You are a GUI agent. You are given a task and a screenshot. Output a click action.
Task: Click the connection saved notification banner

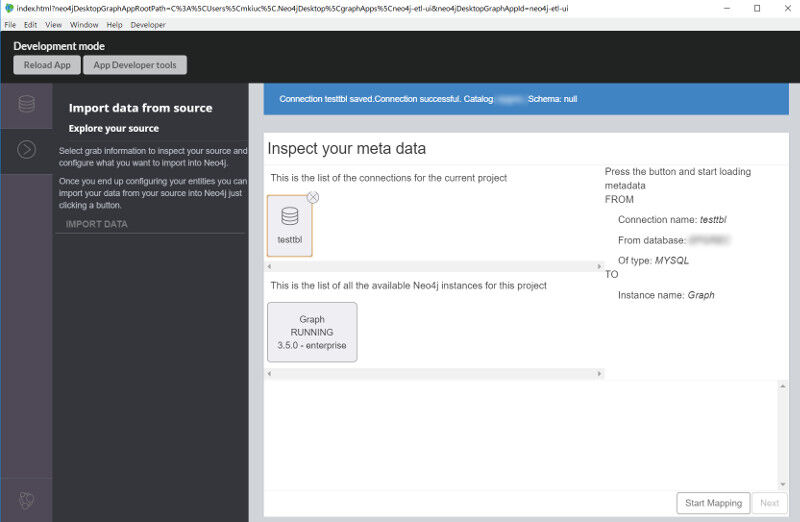pos(526,99)
